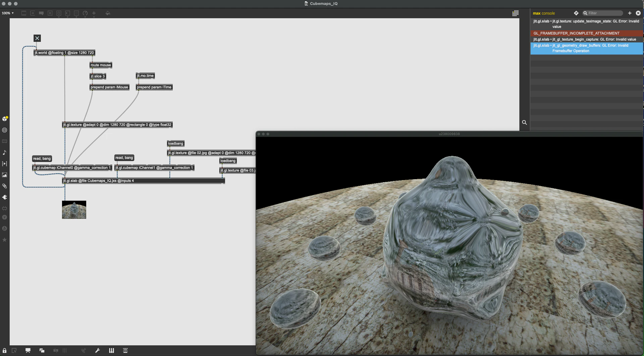This screenshot has width=644, height=356.
Task: Click the loadbang above 02.jpg texture
Action: (x=175, y=144)
